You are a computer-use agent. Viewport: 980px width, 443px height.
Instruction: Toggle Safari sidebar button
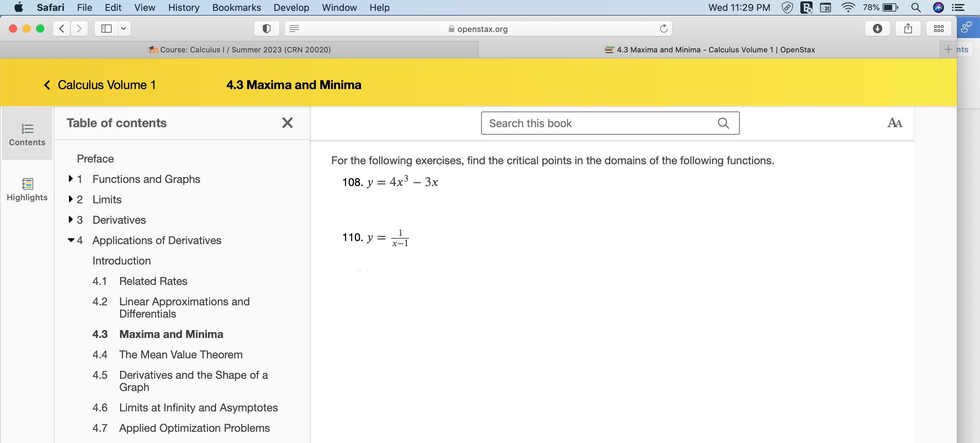[x=106, y=29]
